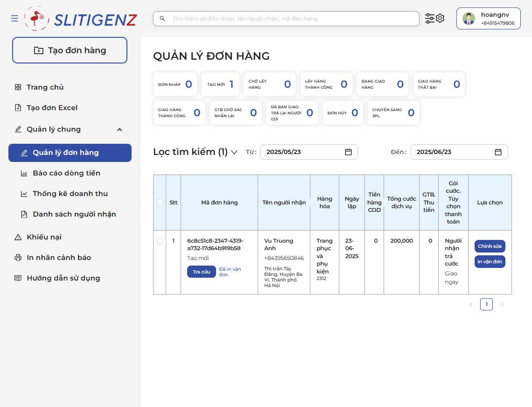Expand the Lọc tìm kiếm filter chevron

(x=234, y=152)
